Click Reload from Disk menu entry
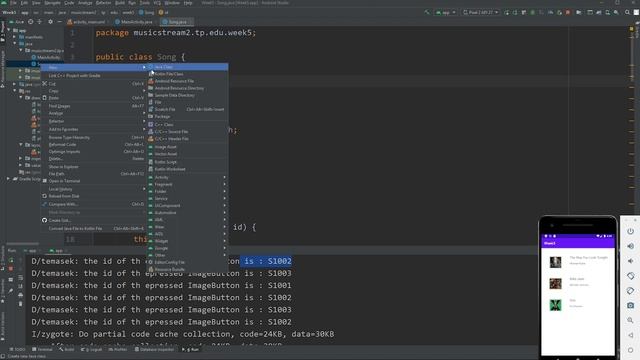640x360 pixels. click(x=93, y=196)
